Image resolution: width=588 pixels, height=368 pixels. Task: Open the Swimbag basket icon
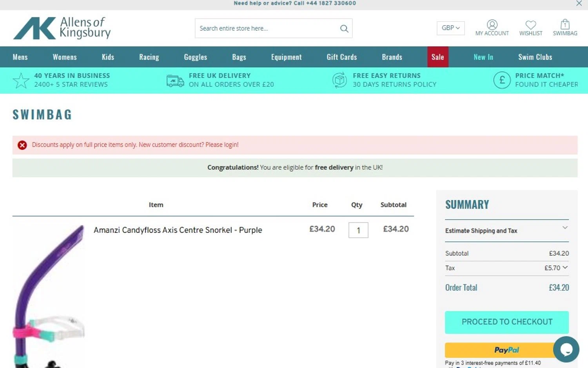click(x=565, y=24)
